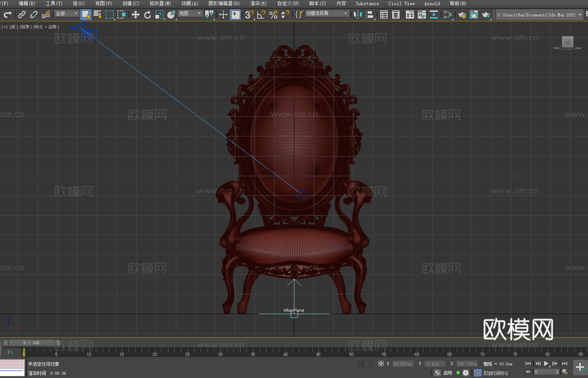588x378 pixels.
Task: Open Curve Editor icon
Action: (x=422, y=14)
